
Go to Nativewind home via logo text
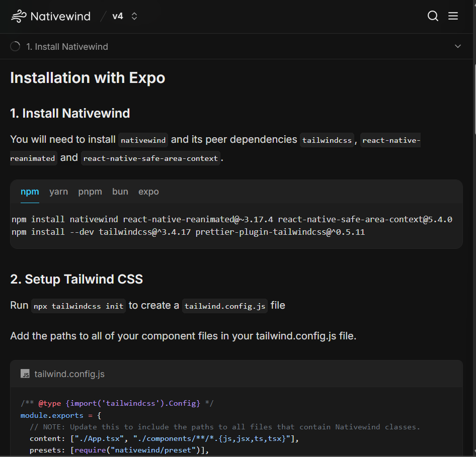60,16
